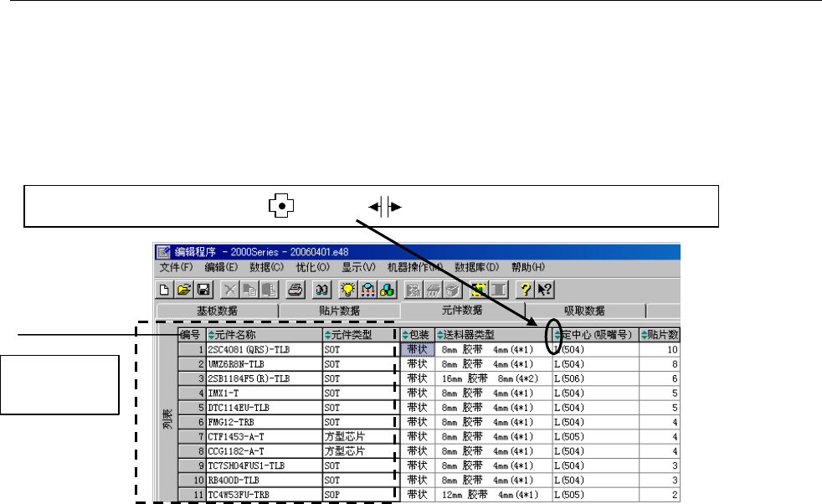Click the yellow question mark Help icon

coord(525,290)
